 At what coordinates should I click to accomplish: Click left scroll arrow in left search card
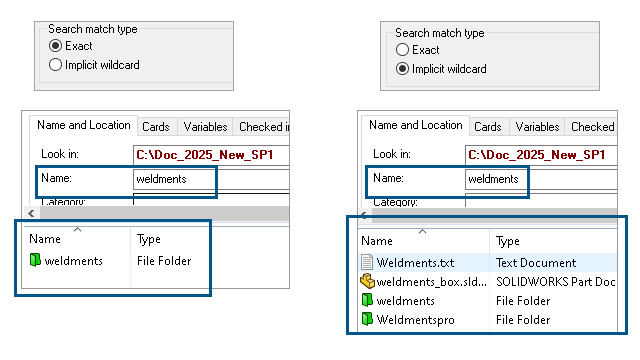tap(31, 213)
